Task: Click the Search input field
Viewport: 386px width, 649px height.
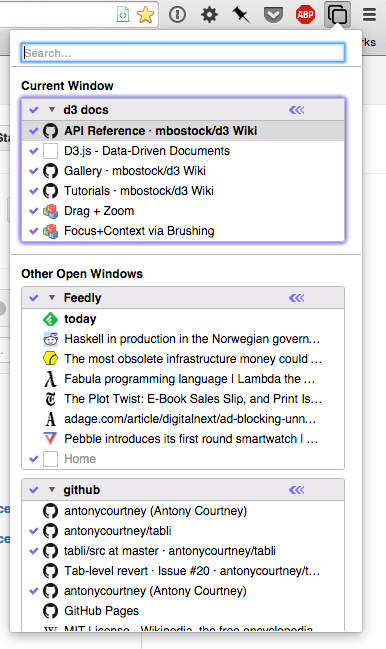Action: tap(183, 53)
